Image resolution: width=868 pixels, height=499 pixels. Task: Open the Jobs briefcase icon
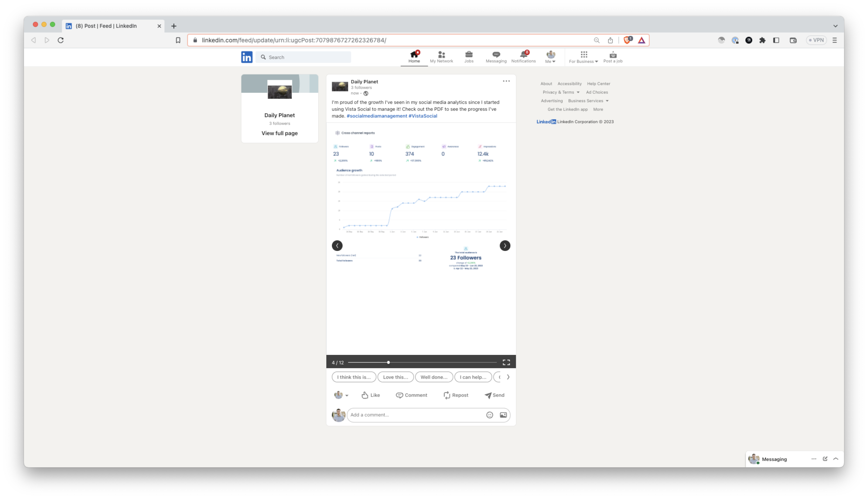tap(469, 57)
